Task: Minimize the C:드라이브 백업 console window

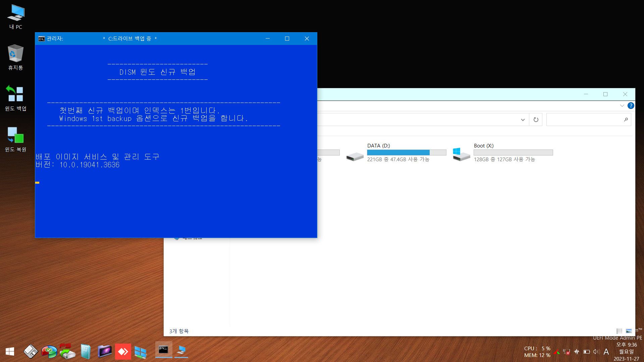Action: tap(268, 39)
